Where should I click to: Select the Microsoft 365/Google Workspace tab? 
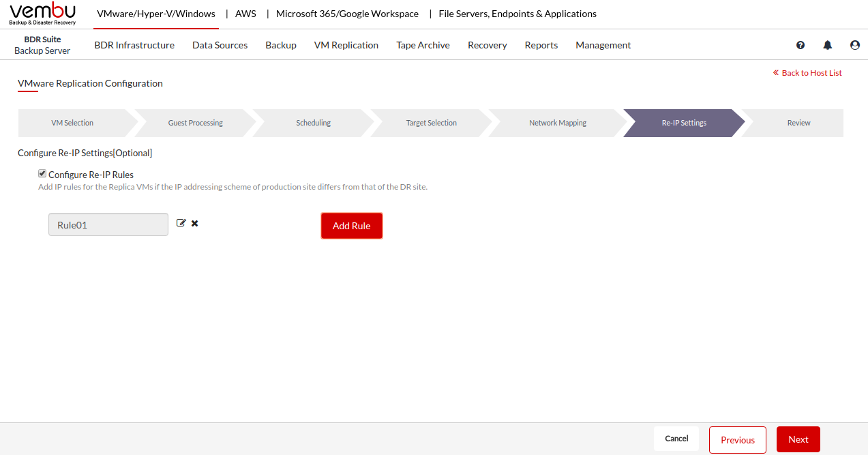coord(347,14)
